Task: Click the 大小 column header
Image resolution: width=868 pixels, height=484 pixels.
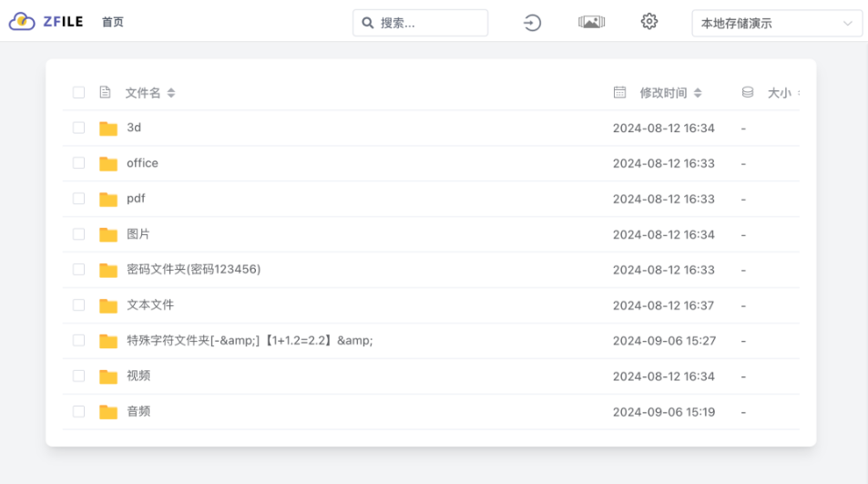Action: [x=779, y=93]
